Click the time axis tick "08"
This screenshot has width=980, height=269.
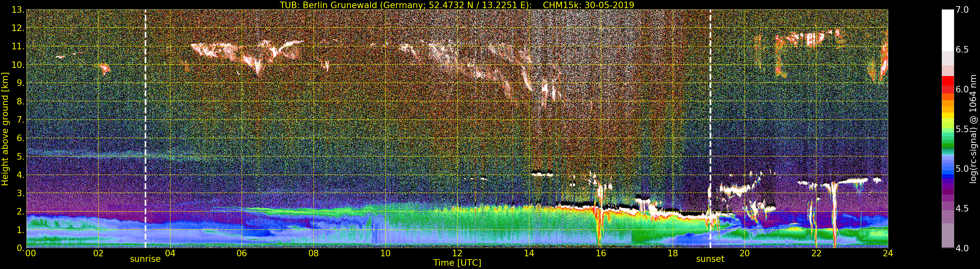point(313,253)
